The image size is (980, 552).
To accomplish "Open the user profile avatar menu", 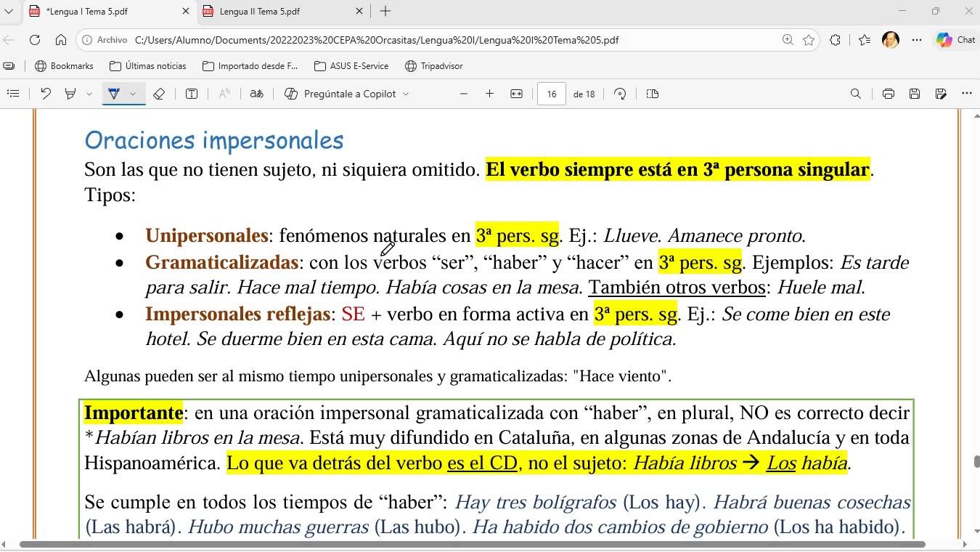I will (891, 40).
